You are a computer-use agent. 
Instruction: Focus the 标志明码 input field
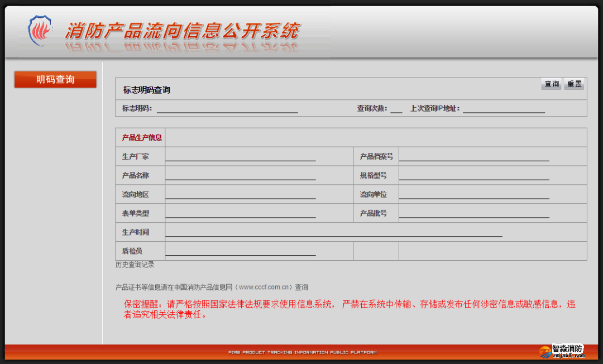coord(227,108)
